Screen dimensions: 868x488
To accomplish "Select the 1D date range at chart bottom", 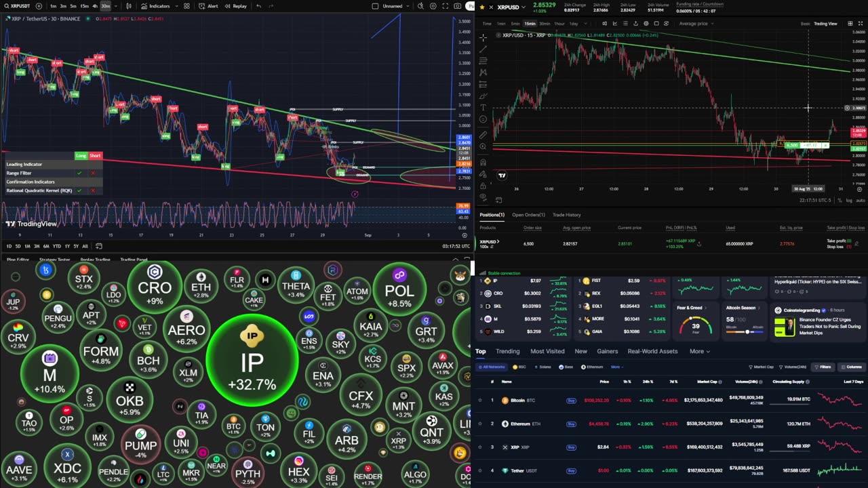I will [9, 246].
